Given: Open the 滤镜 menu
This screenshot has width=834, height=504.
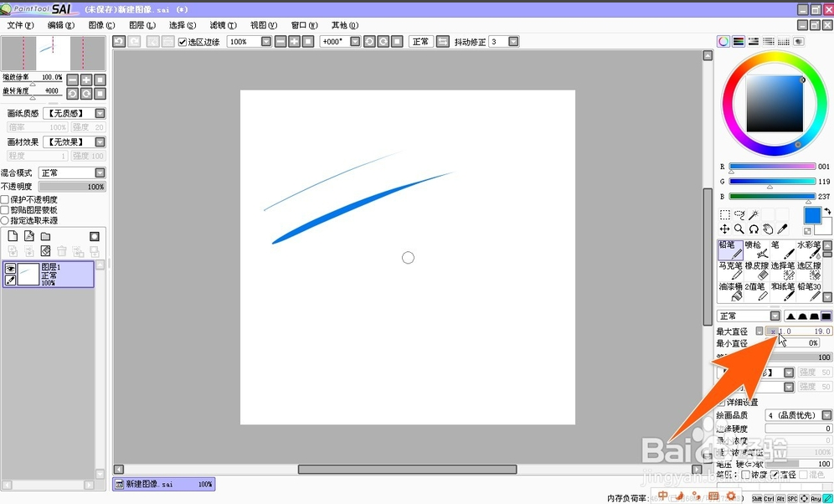Looking at the screenshot, I should 222,25.
